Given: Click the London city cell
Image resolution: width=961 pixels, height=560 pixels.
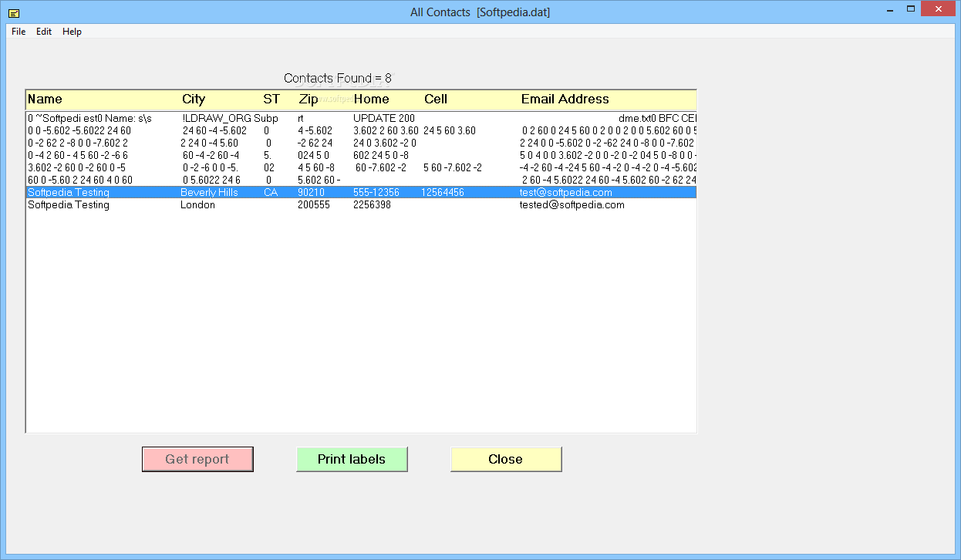Looking at the screenshot, I should [197, 204].
